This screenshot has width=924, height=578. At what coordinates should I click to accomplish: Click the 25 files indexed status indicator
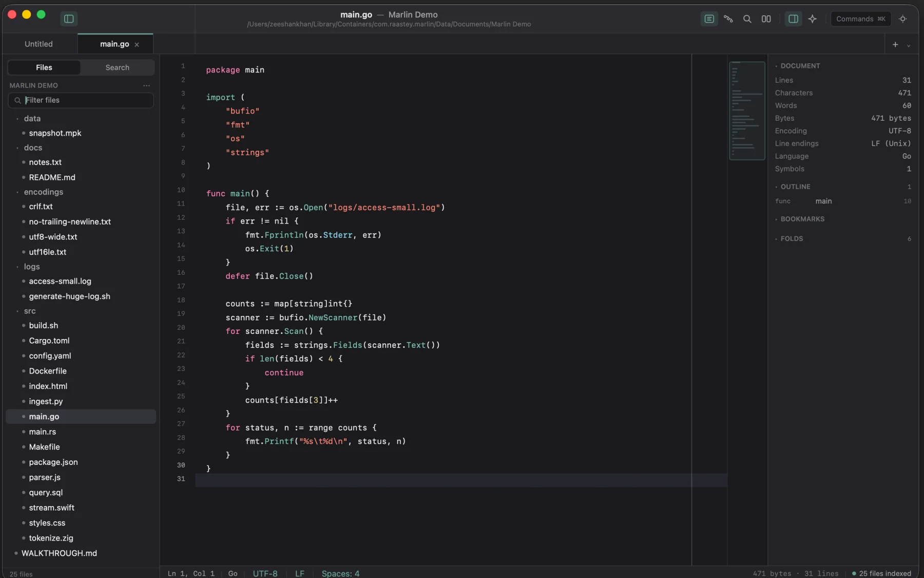881,573
